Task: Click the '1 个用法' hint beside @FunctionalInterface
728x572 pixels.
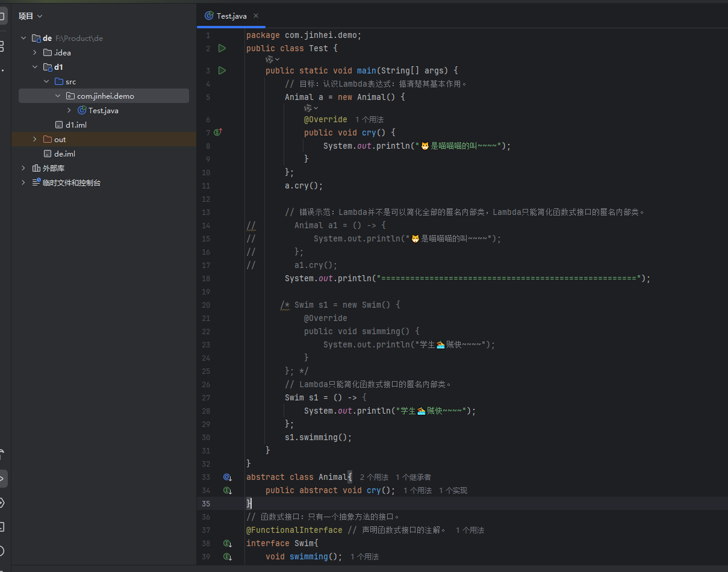Action: [x=470, y=530]
